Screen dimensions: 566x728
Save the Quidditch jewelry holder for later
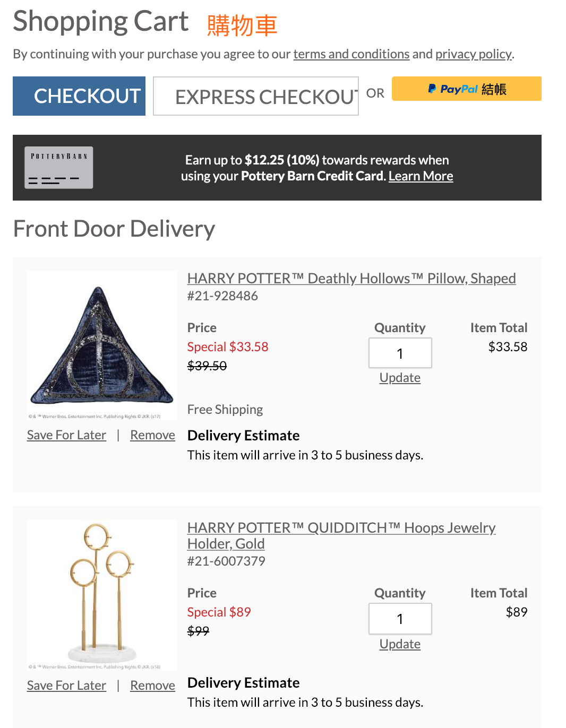[66, 686]
